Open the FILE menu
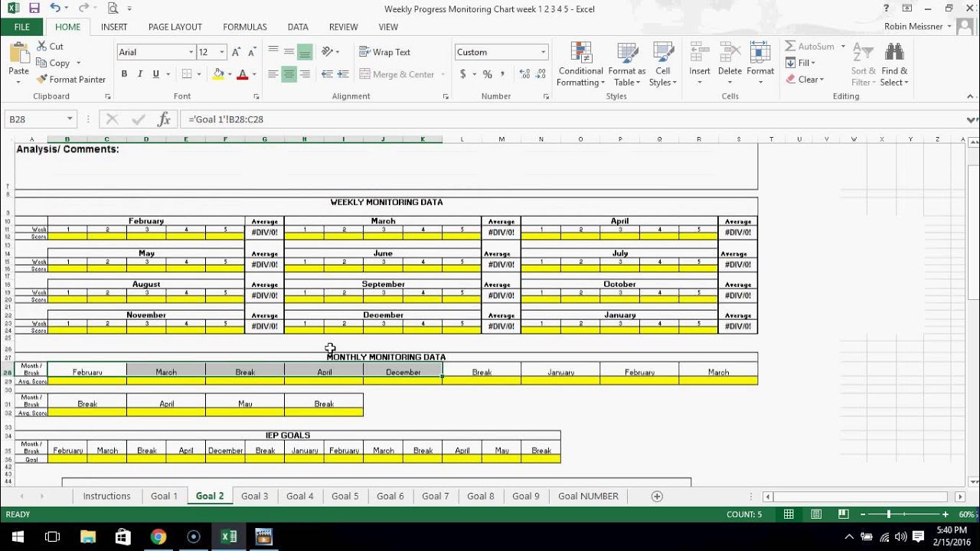 coord(22,27)
